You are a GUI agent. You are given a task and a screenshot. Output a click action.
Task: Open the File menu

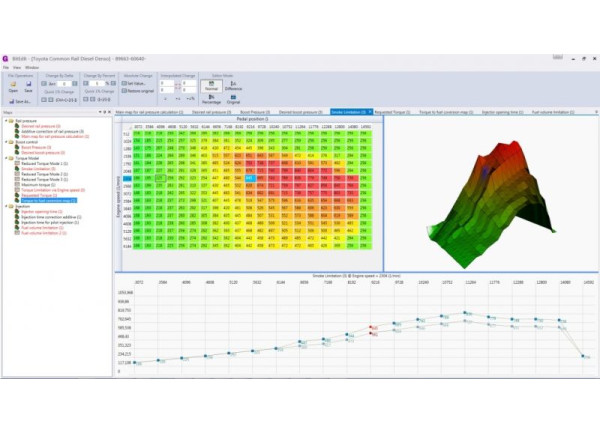click(x=6, y=67)
